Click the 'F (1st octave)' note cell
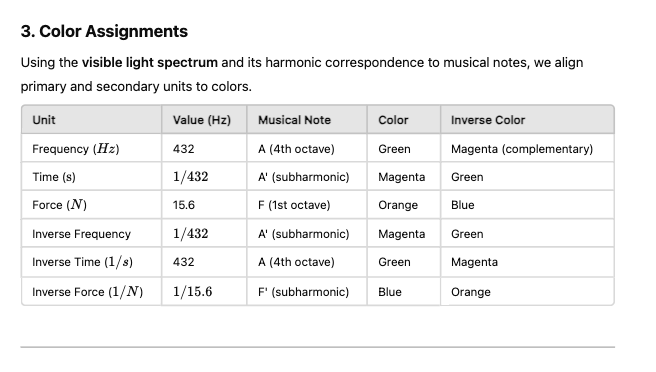The width and height of the screenshot is (656, 372). pos(307,205)
